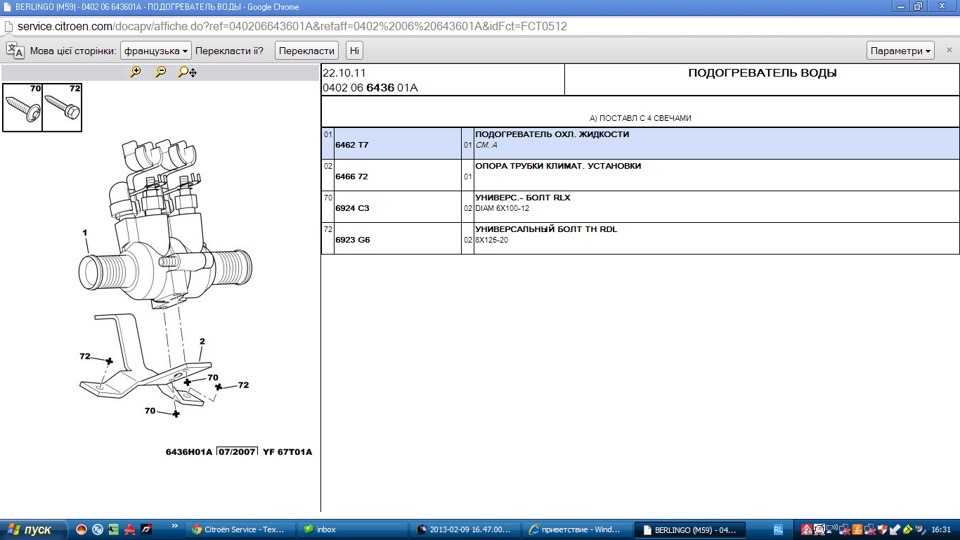
Task: Switch to 'BERLINGO (M59) - 04...' taskbar item
Action: tap(689, 530)
